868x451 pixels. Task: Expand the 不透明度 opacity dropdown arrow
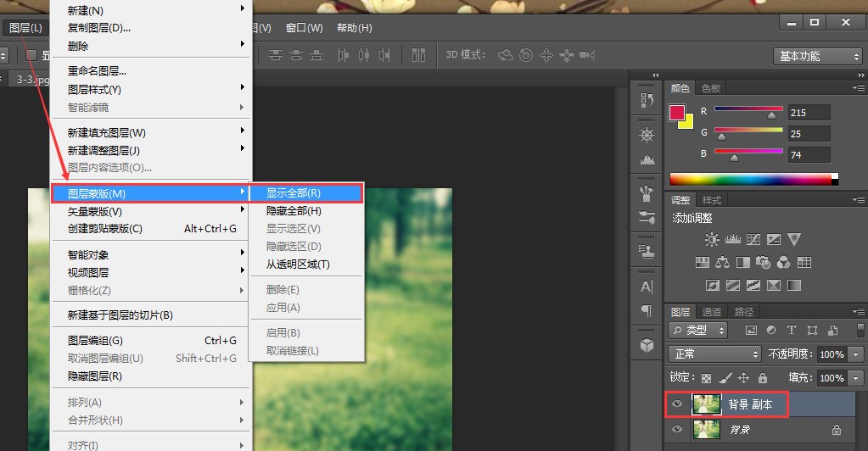[x=856, y=354]
